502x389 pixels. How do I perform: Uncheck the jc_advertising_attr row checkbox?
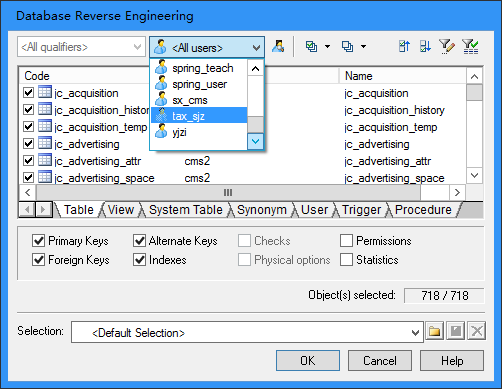(x=29, y=160)
